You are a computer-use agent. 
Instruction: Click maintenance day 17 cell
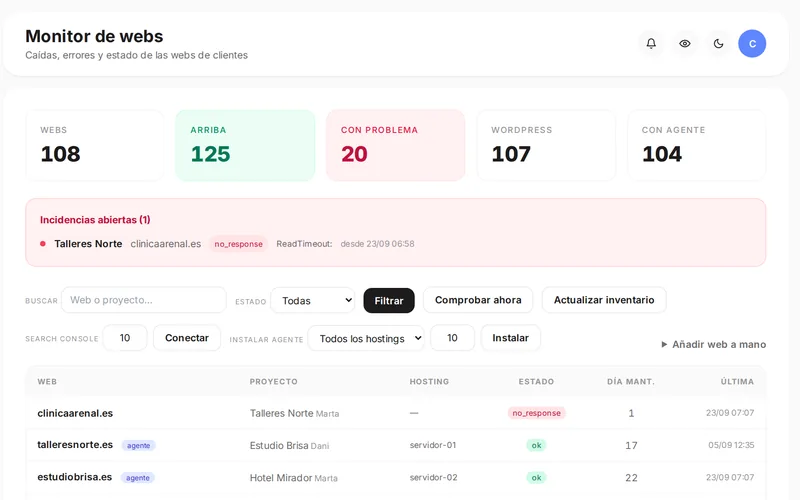[x=631, y=445]
